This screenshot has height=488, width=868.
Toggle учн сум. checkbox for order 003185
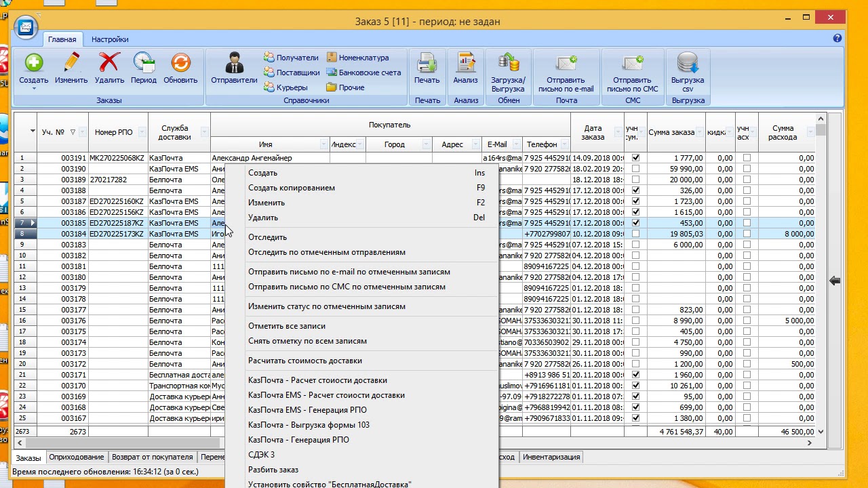coord(635,223)
